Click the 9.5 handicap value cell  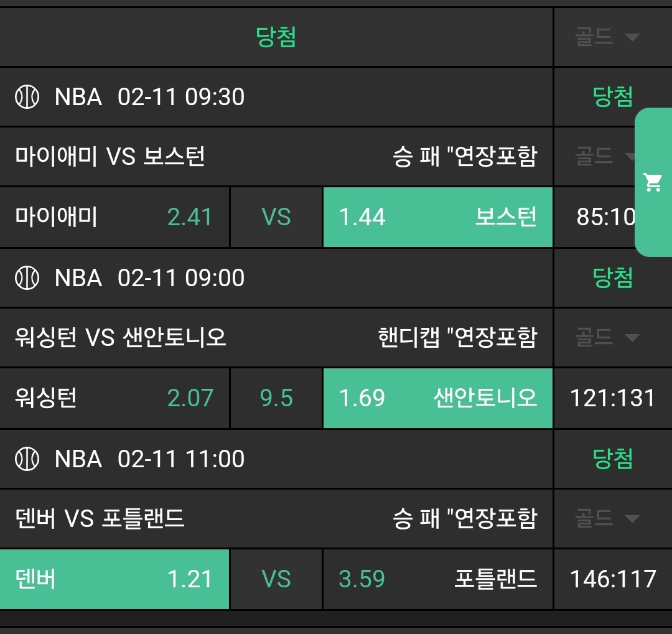click(x=276, y=398)
